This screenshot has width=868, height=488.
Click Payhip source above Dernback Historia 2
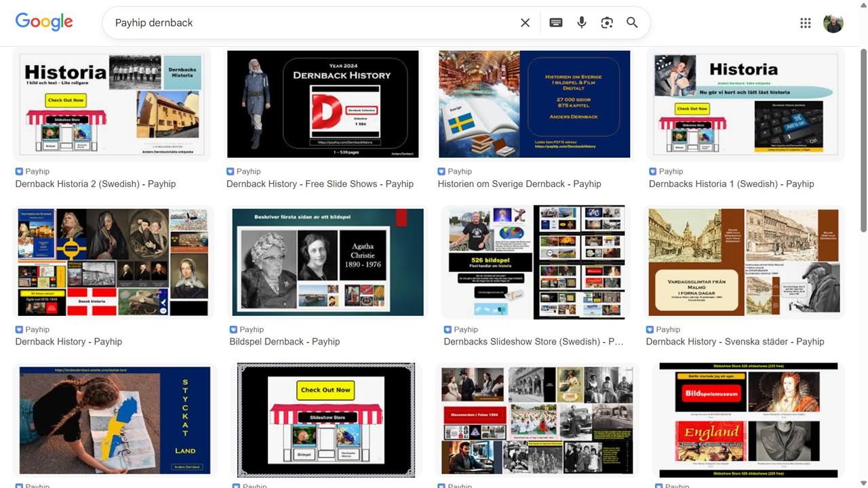pos(33,171)
